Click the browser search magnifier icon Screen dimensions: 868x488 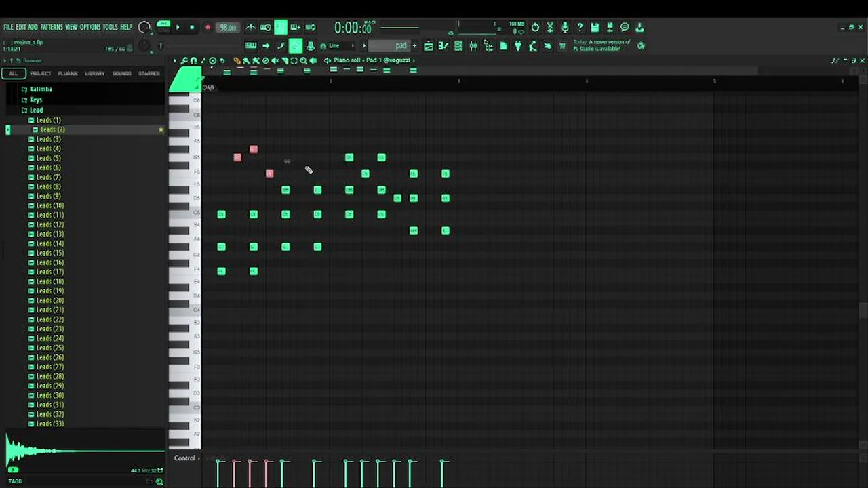pyautogui.click(x=159, y=481)
